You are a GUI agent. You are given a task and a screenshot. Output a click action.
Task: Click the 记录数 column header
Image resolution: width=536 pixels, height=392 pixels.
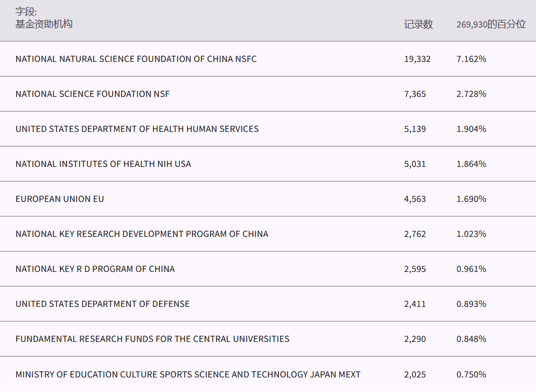point(418,24)
